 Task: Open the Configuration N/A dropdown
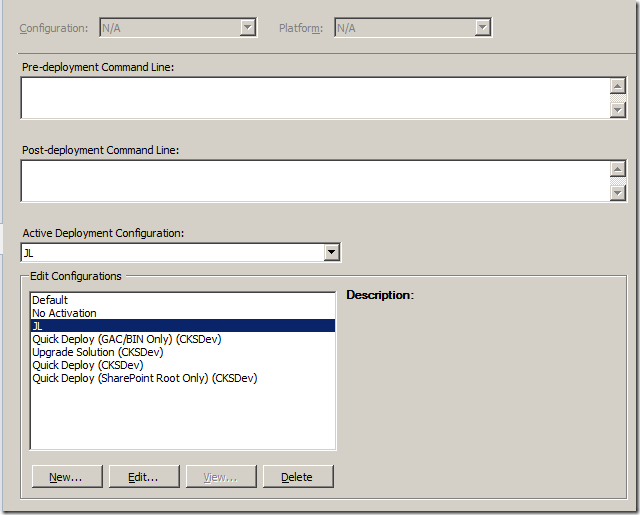[x=178, y=28]
